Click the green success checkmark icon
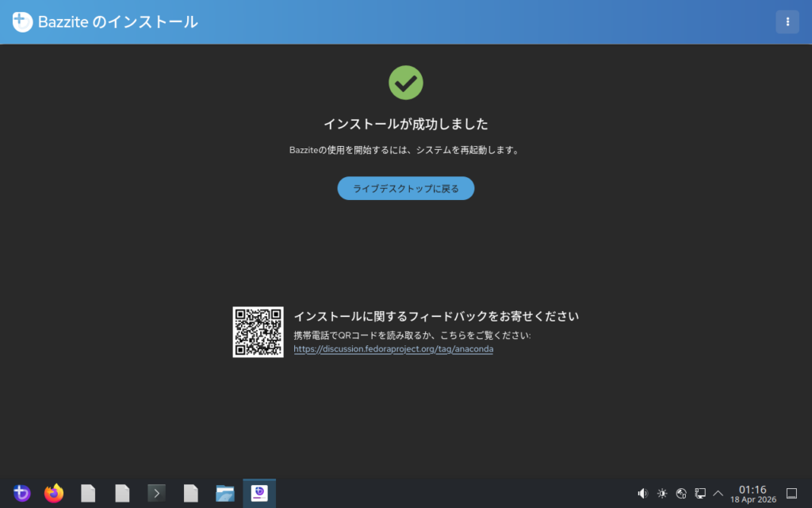 405,83
